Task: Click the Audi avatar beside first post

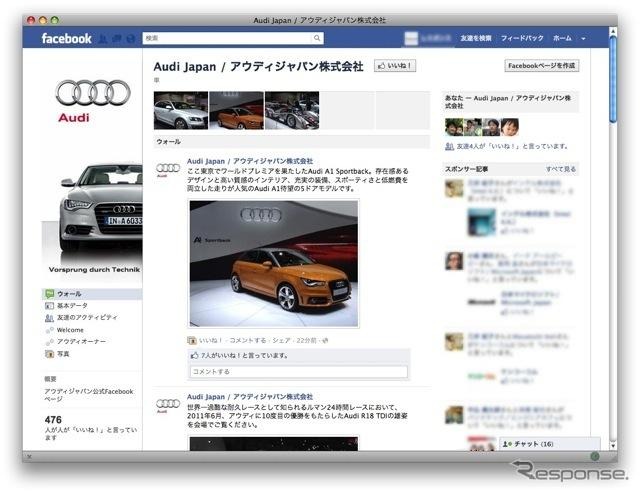Action: click(x=168, y=169)
